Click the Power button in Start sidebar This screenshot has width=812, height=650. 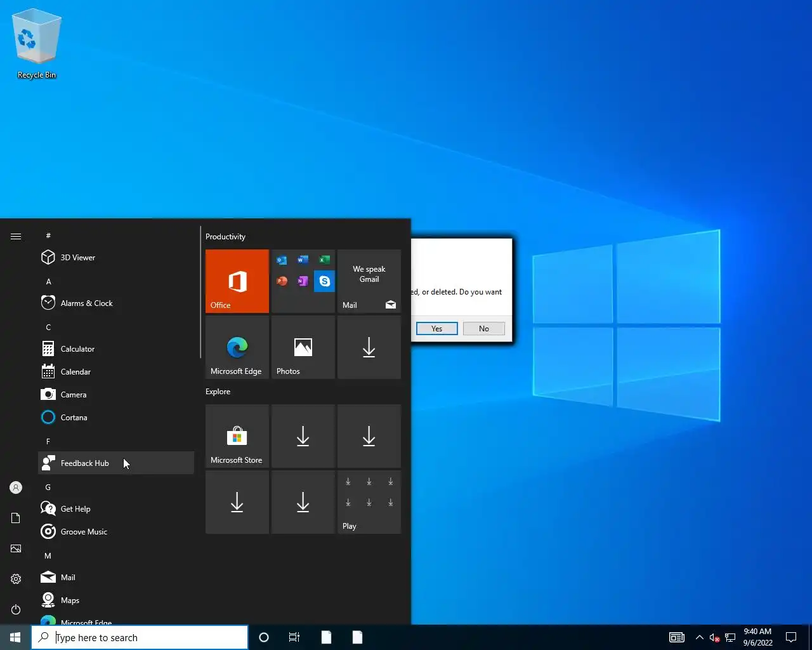coord(16,609)
